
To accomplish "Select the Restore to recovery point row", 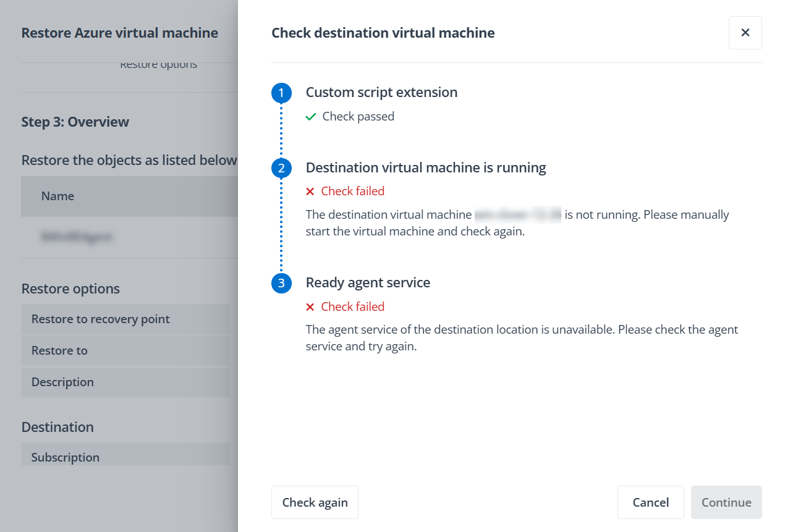I will [x=100, y=319].
